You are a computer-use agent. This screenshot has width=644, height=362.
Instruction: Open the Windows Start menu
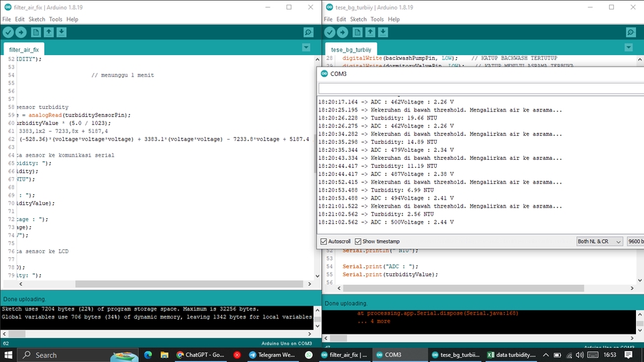point(8,355)
